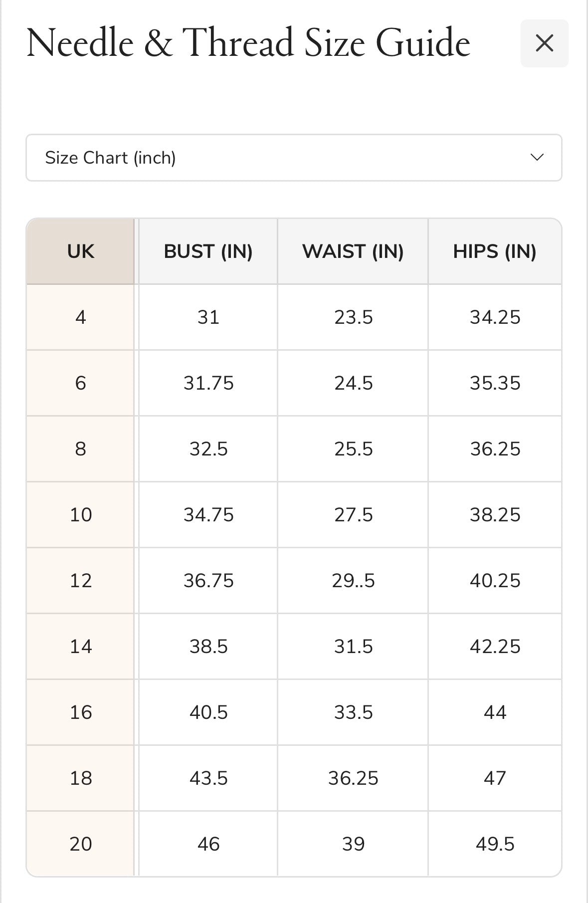This screenshot has height=903, width=588.
Task: Select UK size 10 row label
Action: point(80,515)
